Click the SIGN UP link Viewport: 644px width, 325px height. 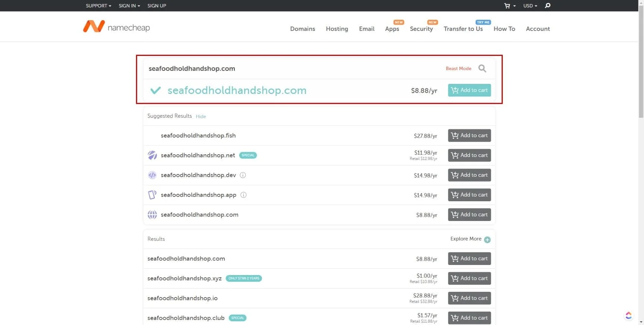[157, 6]
